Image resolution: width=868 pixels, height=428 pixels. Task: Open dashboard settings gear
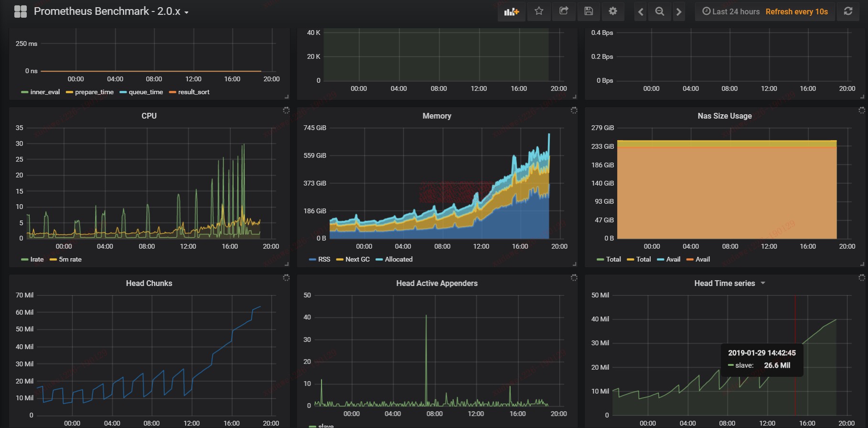click(x=613, y=11)
